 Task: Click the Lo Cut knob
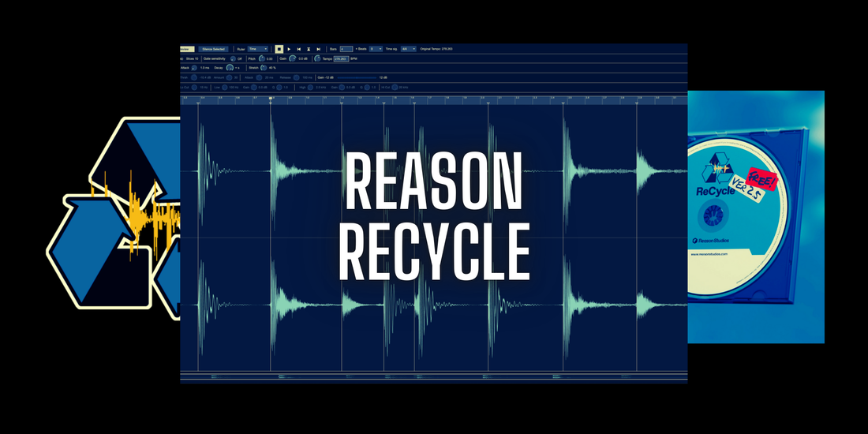[x=194, y=87]
